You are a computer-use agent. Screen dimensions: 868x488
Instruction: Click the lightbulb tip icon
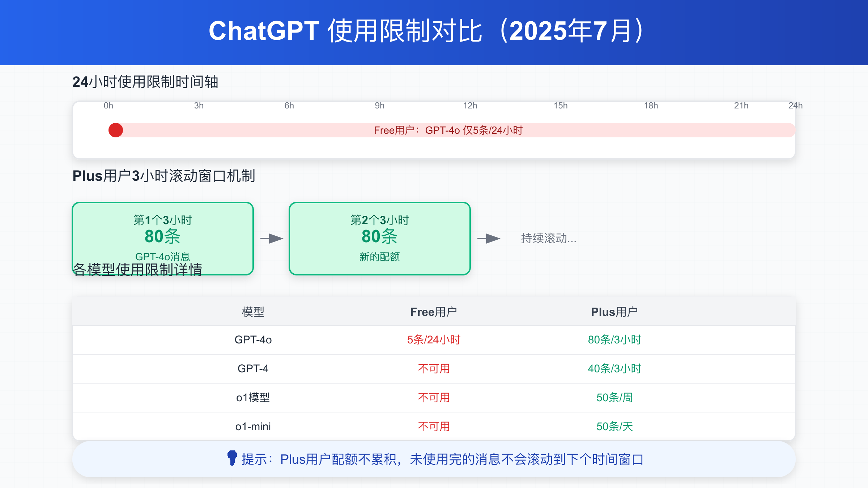[232, 458]
